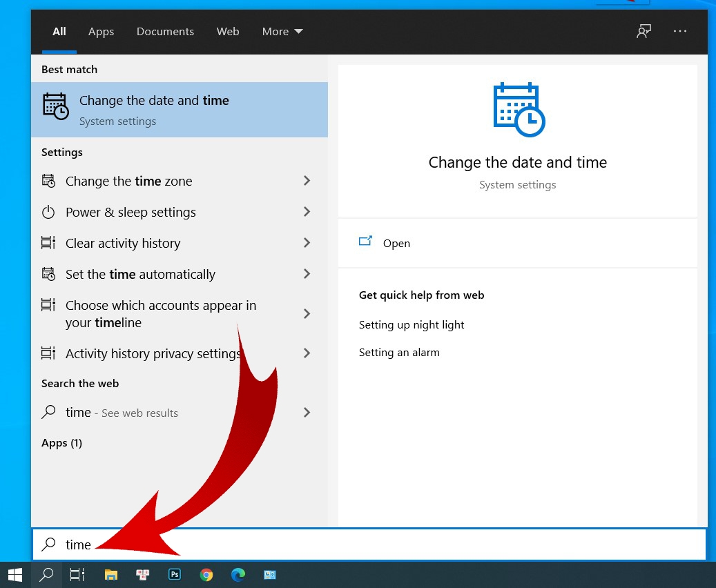Click the feedback person icon in the header
The height and width of the screenshot is (588, 716).
644,32
